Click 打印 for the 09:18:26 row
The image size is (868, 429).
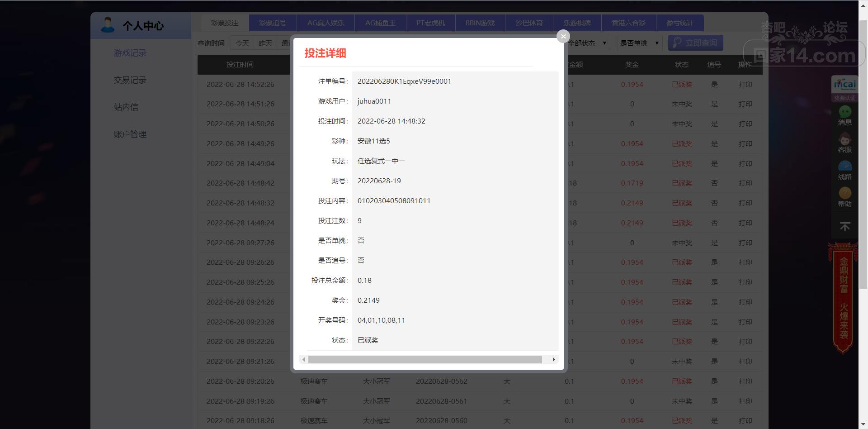pyautogui.click(x=745, y=421)
